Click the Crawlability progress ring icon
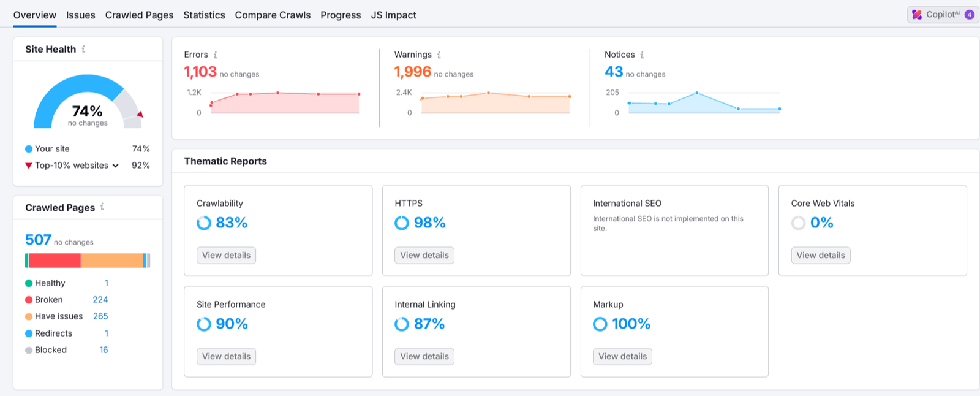The width and height of the screenshot is (980, 396). [x=204, y=223]
